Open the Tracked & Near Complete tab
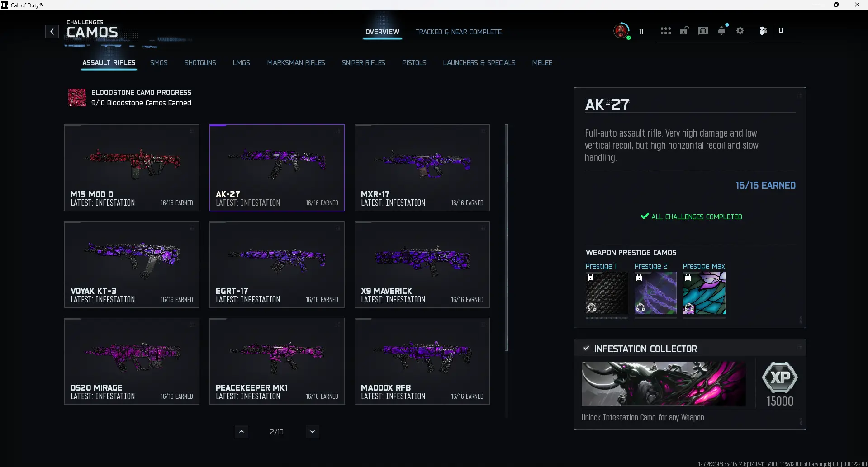The width and height of the screenshot is (868, 467). pos(458,32)
